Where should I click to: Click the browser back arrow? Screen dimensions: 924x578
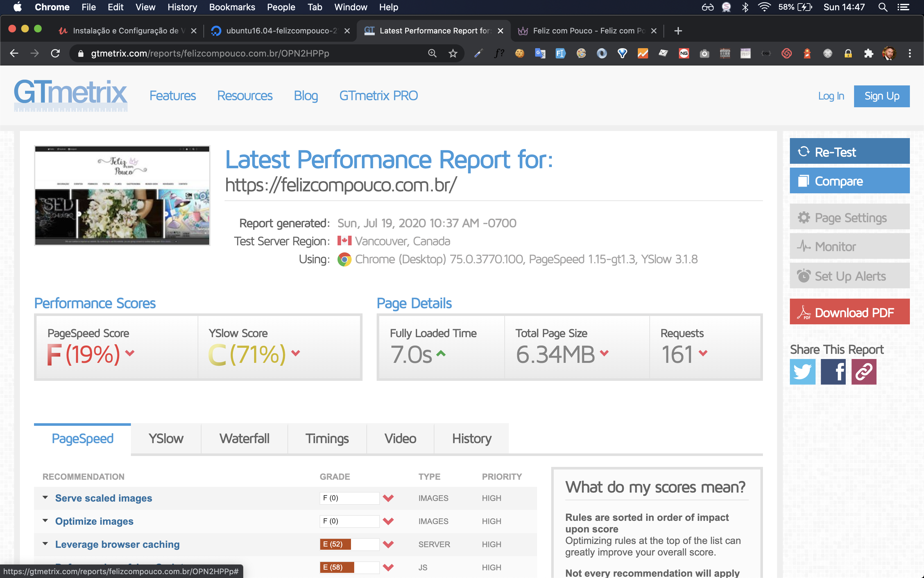[14, 53]
